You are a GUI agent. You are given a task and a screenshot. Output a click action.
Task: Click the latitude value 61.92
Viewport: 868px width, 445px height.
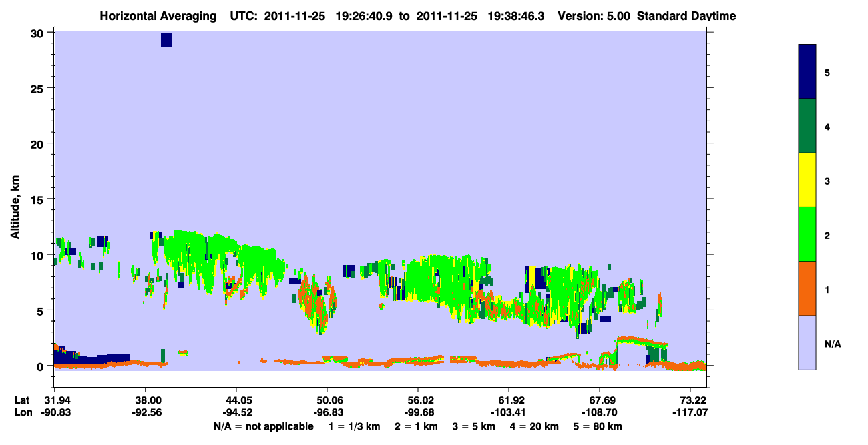pyautogui.click(x=508, y=400)
